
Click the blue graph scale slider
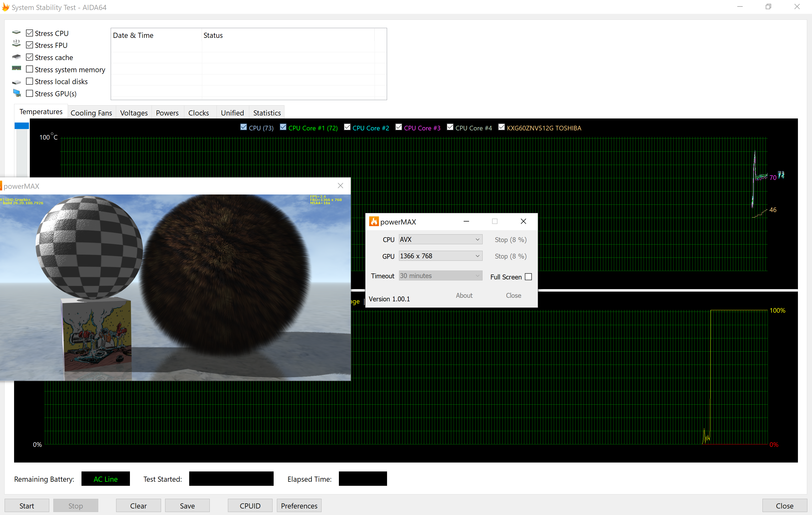(22, 126)
